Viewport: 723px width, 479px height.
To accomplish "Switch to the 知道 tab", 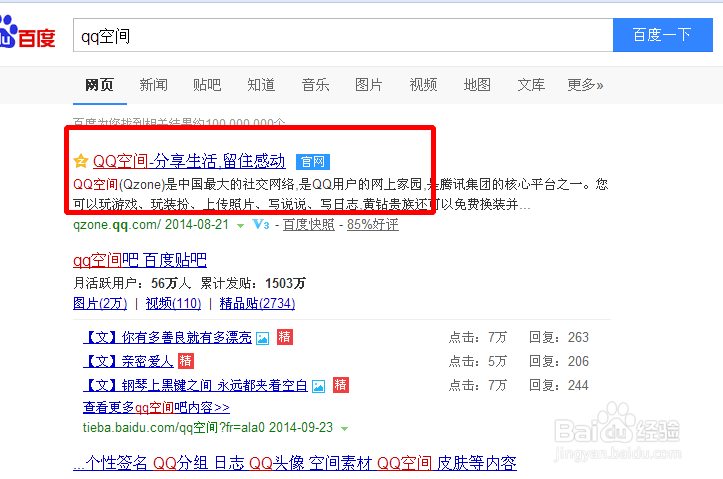I will click(261, 85).
